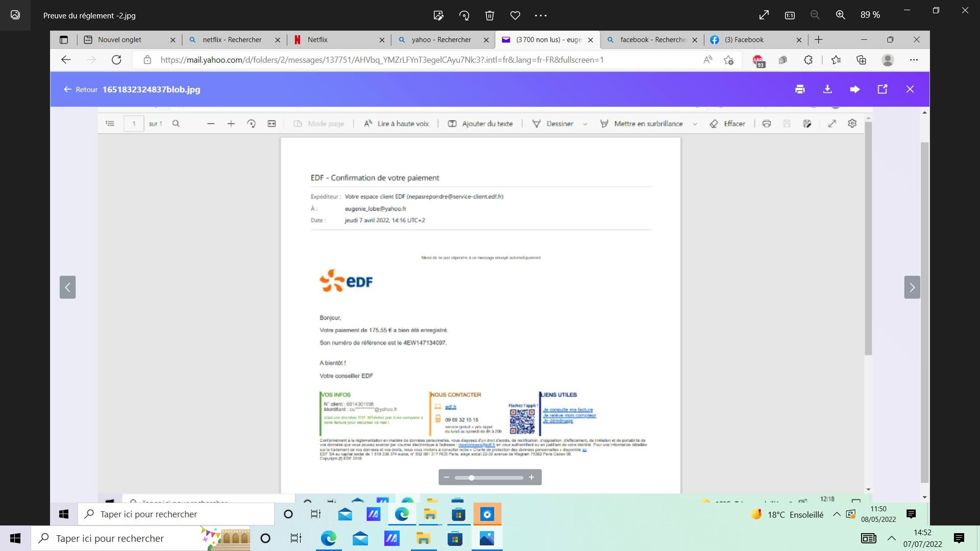Print the attachment from purple bar
The width and height of the screenshot is (980, 551).
(x=800, y=89)
